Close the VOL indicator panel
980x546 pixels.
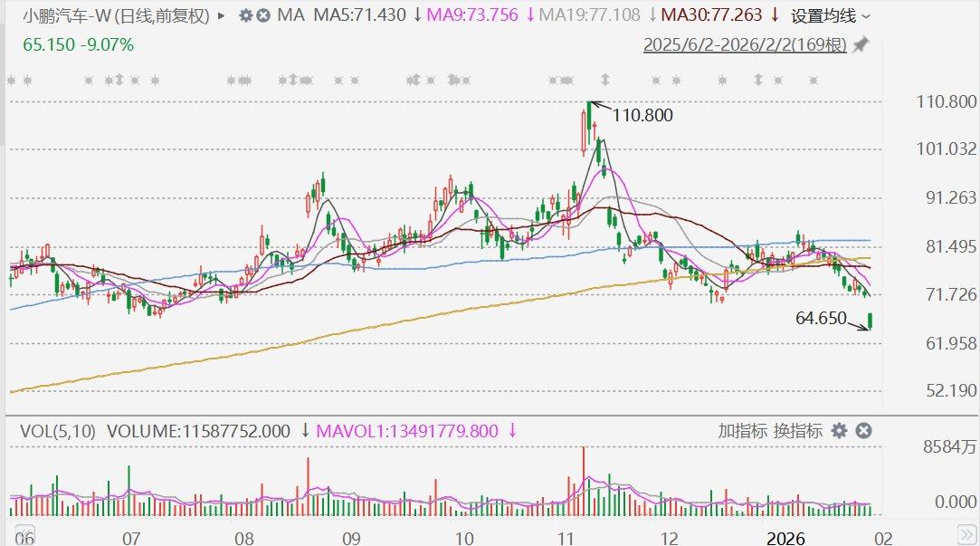[863, 431]
